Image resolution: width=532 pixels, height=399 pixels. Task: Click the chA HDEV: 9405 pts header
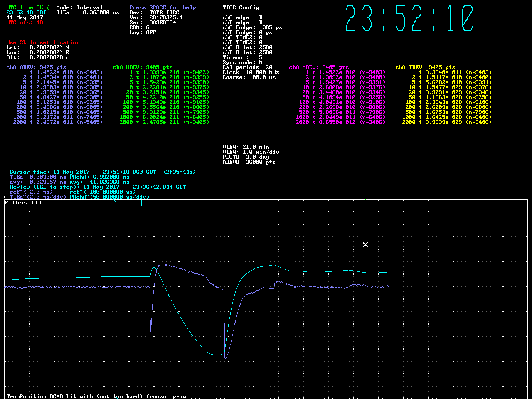coord(143,67)
